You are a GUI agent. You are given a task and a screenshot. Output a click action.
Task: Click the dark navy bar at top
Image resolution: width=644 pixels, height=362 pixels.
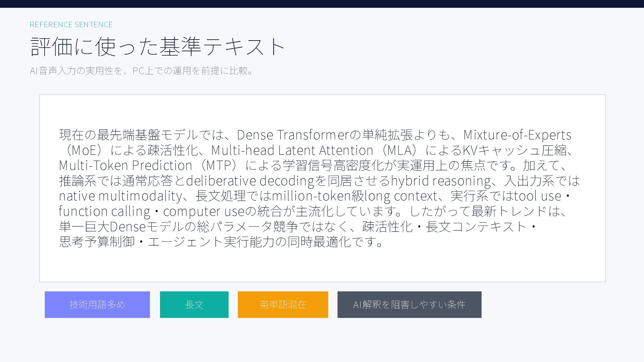point(322,4)
